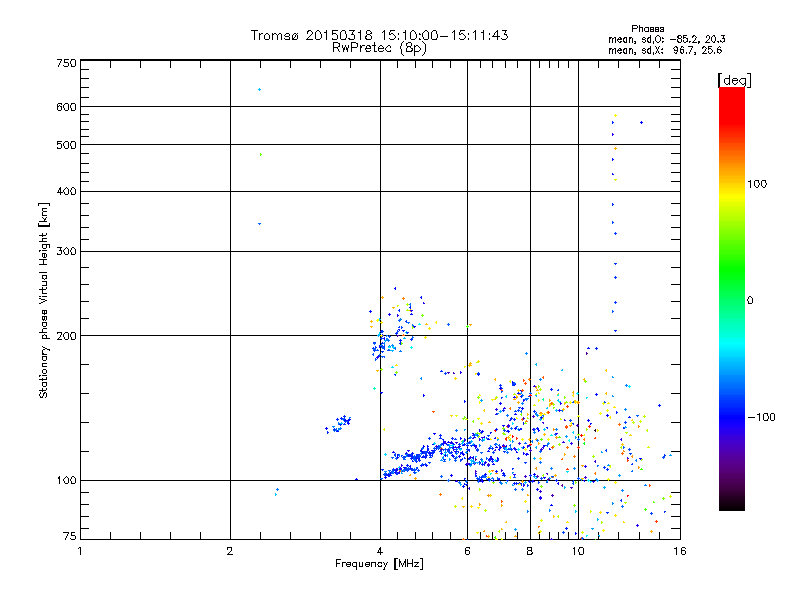Click the y-axis tick label '100'
Screen dimensions: 800x600
coord(66,480)
